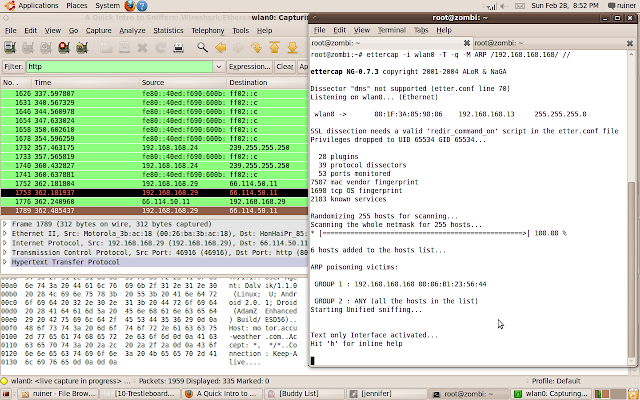This screenshot has height=400, width=640.
Task: Click the capture options icon in Wireshark
Action: (28, 47)
